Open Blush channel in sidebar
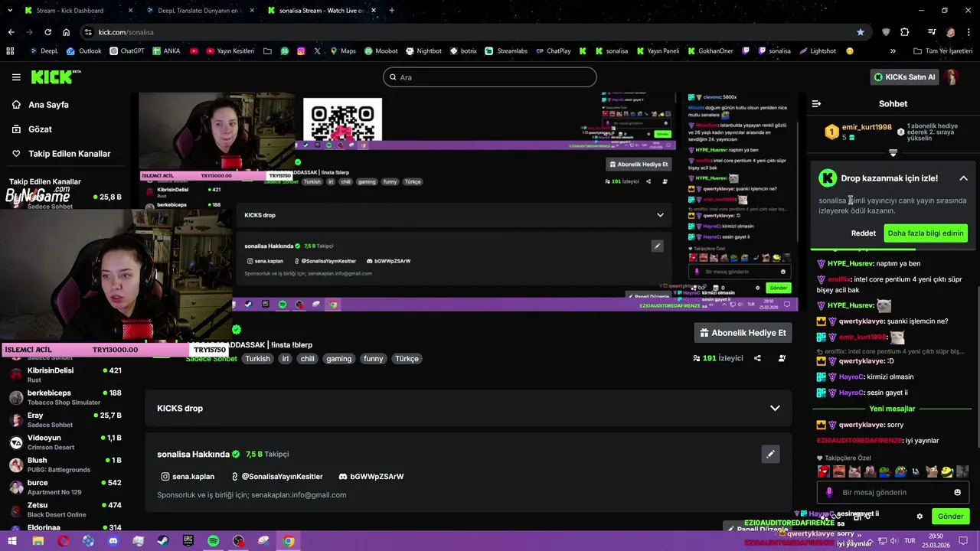The image size is (980, 551). tap(65, 465)
